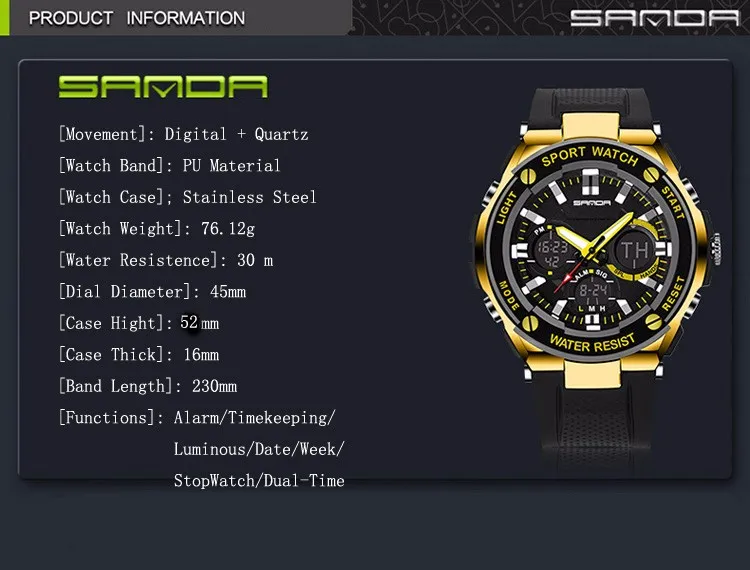Click the SPORT WATCH bezel text
The height and width of the screenshot is (570, 750).
pos(590,156)
